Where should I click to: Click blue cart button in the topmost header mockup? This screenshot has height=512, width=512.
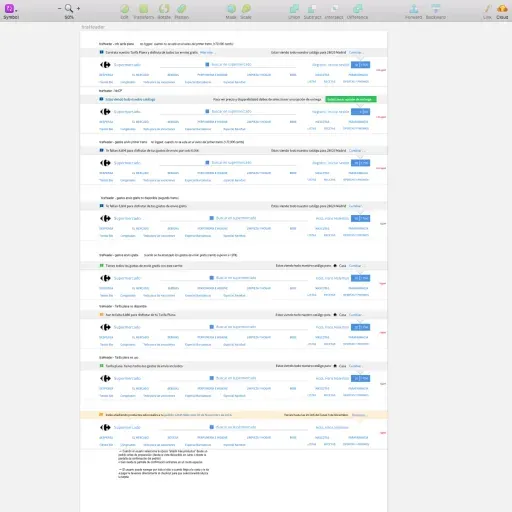click(360, 65)
